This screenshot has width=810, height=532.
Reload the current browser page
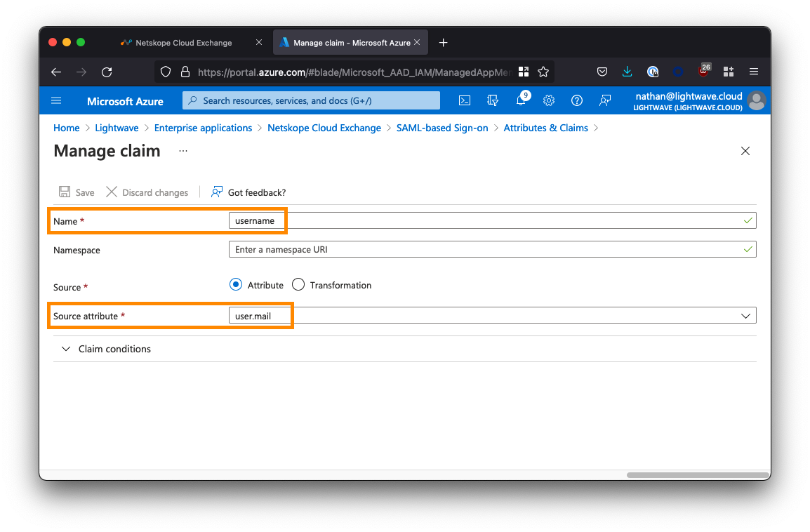[x=107, y=72]
